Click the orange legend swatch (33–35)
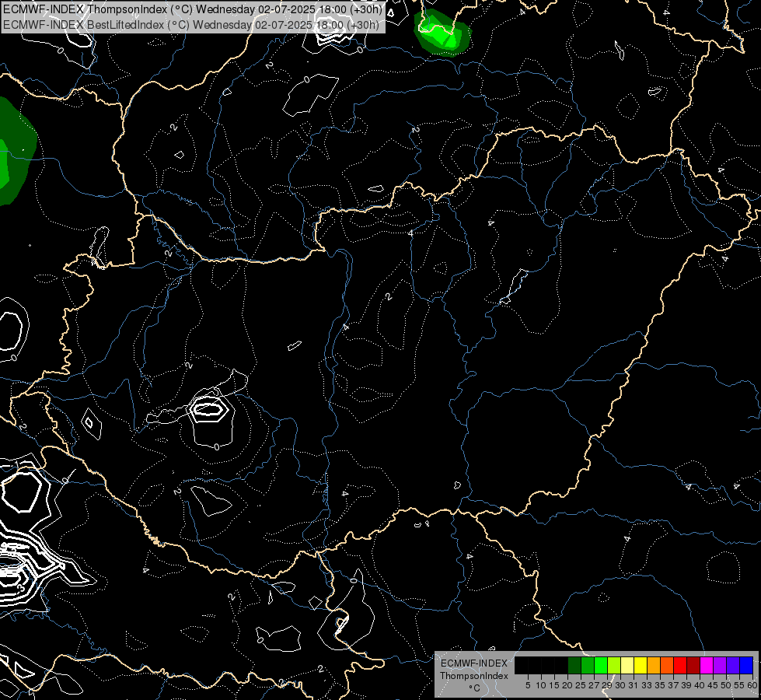The height and width of the screenshot is (700, 761). 654,665
